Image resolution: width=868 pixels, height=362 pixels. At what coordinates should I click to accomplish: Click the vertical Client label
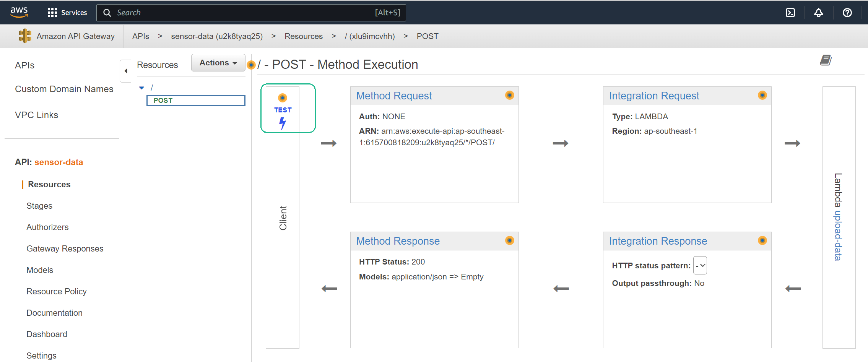click(x=283, y=218)
